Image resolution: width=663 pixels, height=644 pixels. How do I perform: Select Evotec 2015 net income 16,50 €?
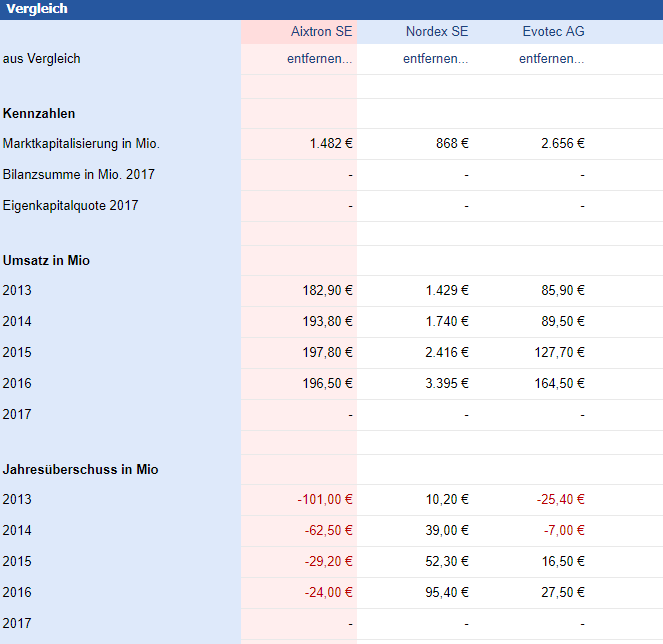click(x=563, y=561)
